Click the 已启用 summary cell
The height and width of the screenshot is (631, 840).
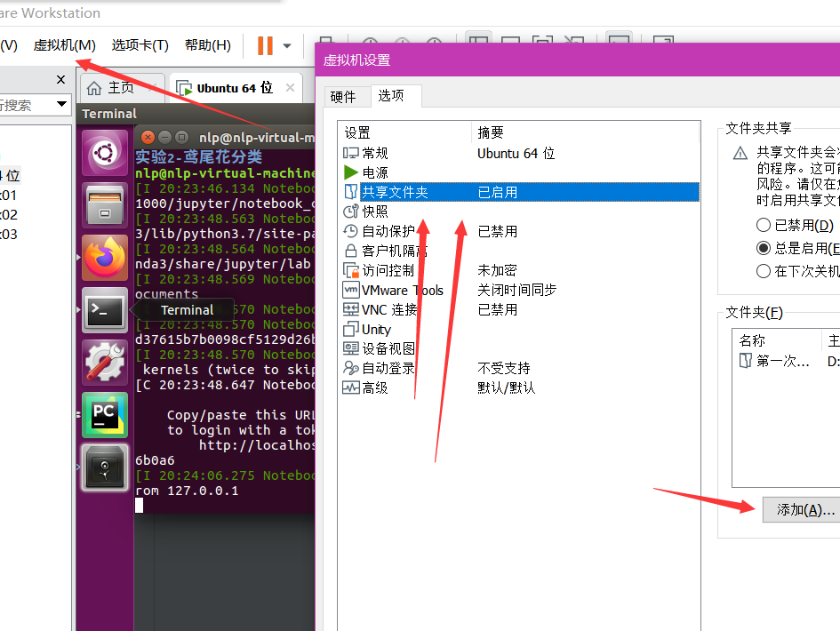point(498,192)
